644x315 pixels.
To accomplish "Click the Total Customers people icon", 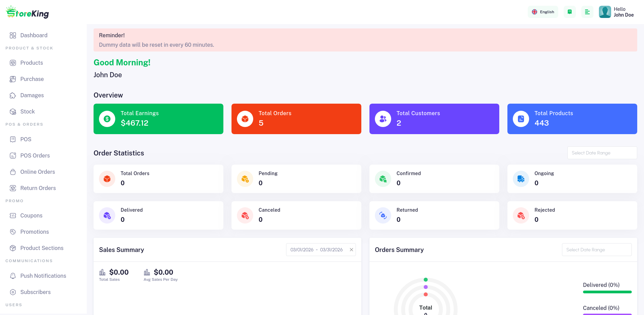I will click(383, 119).
